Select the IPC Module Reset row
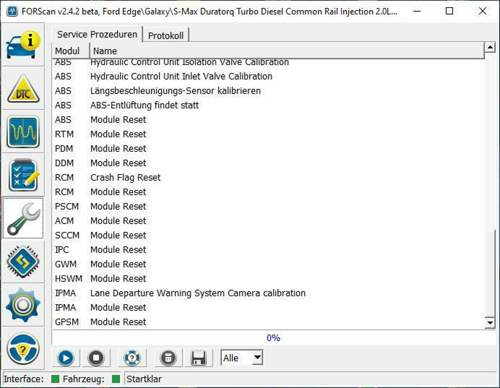Viewport: 500px width, 388px height. tap(268, 250)
